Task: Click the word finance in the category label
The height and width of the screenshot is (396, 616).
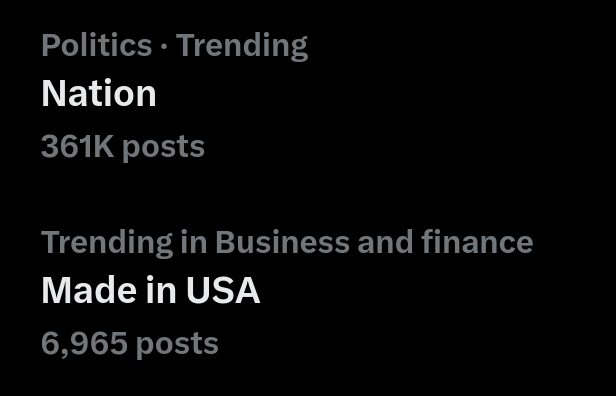Action: click(x=477, y=241)
